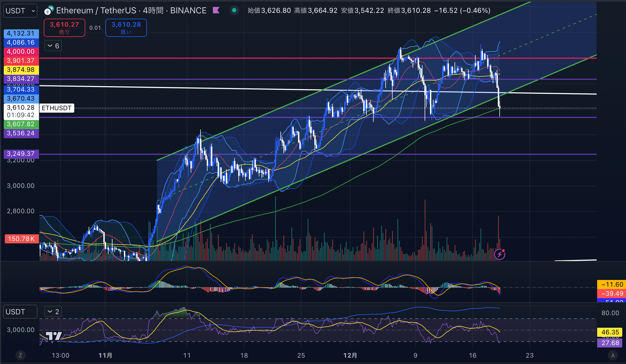Expand the collapsed 6 indicators legend
This screenshot has width=626, height=364.
pos(53,46)
